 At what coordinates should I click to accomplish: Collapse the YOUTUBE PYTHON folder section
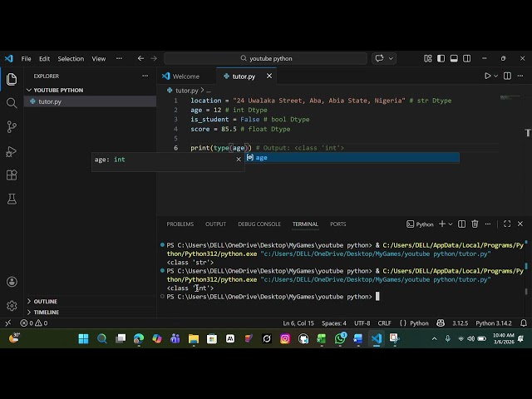pos(90,90)
